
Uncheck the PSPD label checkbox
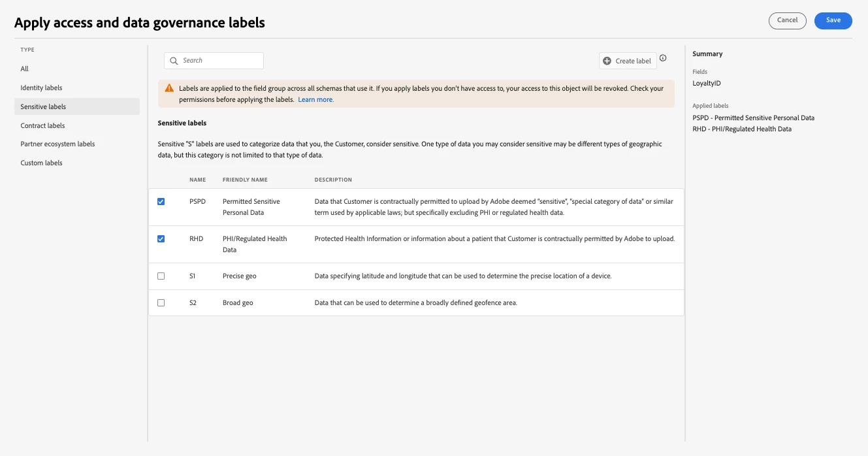coord(161,202)
